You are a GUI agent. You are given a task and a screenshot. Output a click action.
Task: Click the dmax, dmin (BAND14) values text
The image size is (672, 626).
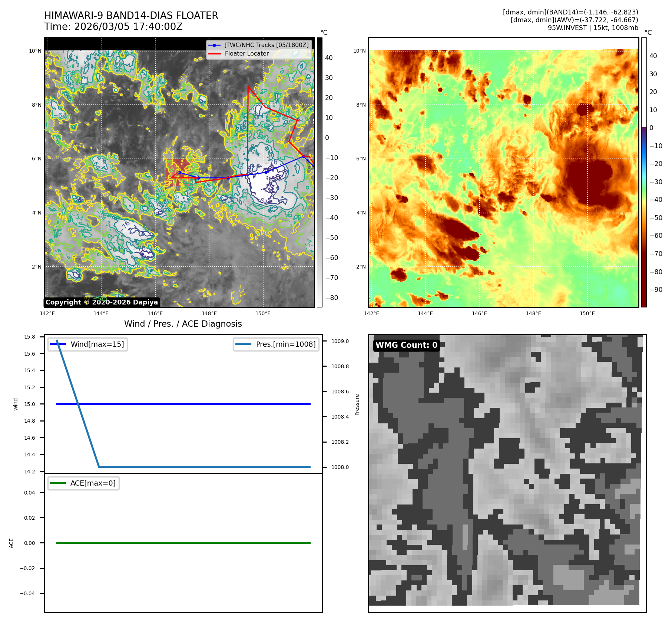(570, 12)
